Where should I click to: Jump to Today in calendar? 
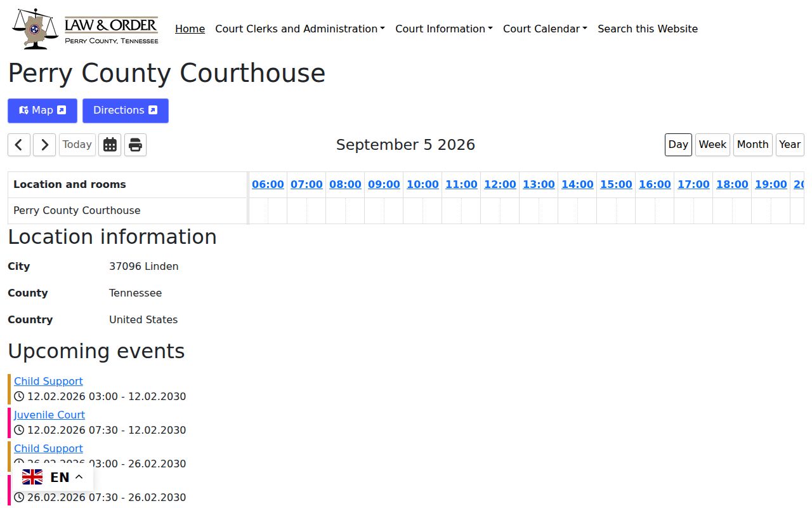point(77,145)
